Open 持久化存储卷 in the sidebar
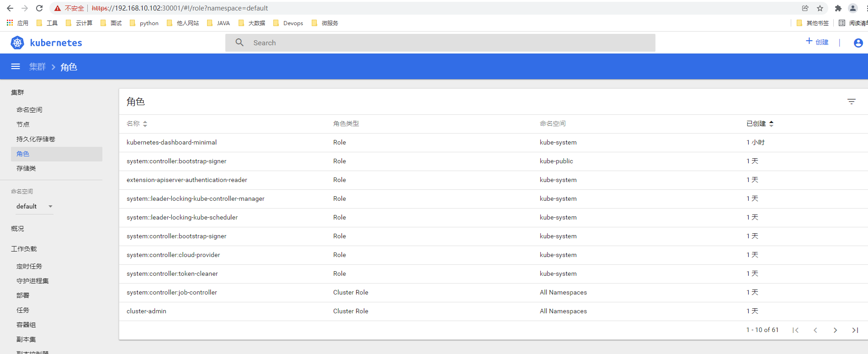The height and width of the screenshot is (354, 868). pos(36,139)
